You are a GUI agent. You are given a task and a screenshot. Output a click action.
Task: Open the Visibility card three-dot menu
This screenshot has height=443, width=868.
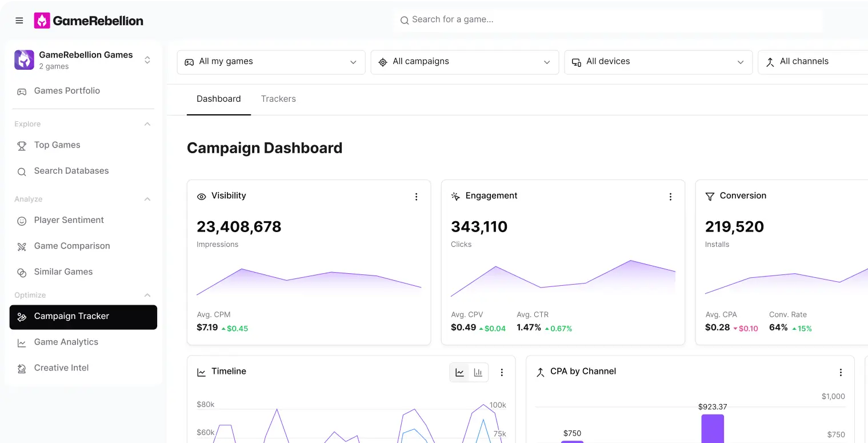coord(416,197)
